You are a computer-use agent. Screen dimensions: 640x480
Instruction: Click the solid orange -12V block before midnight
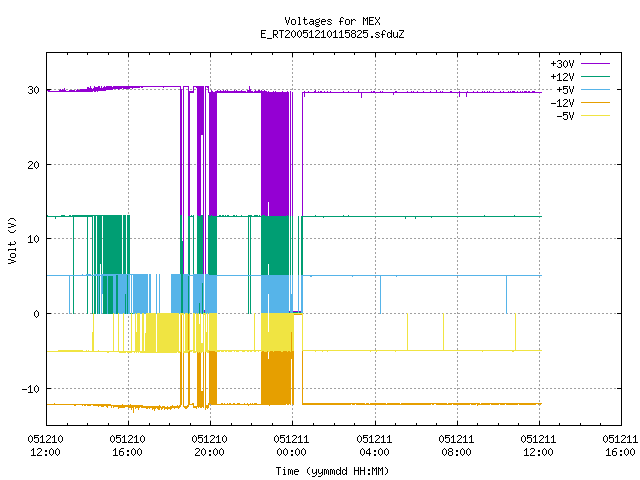click(277, 378)
